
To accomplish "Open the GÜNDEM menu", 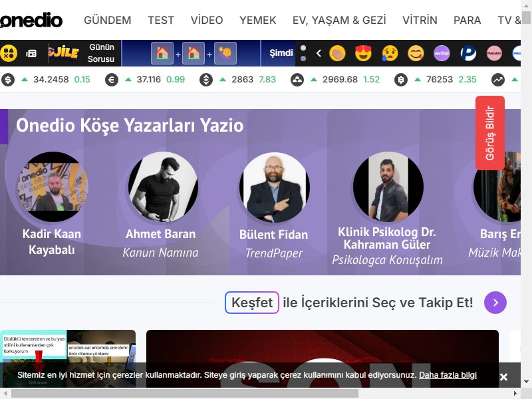I will click(x=108, y=21).
